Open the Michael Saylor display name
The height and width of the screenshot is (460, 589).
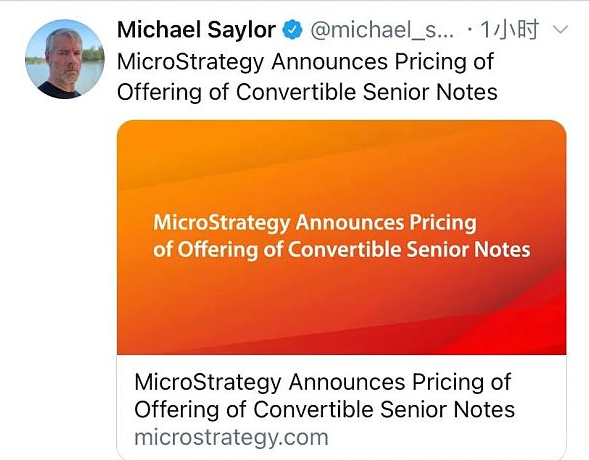tap(196, 30)
